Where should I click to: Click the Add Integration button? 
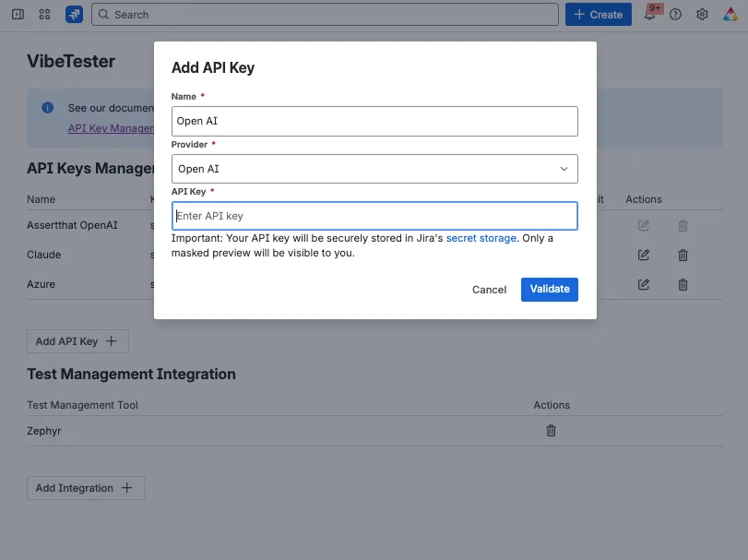click(86, 488)
